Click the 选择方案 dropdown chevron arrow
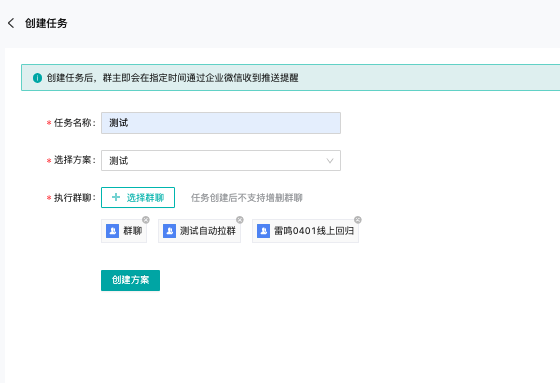The width and height of the screenshot is (560, 383). pyautogui.click(x=330, y=161)
